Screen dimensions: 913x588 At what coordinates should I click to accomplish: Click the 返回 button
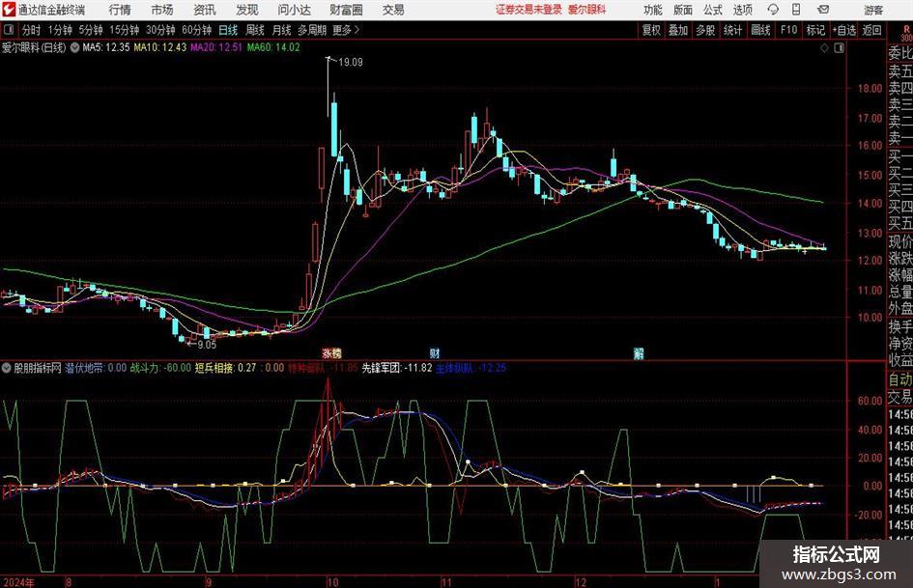pos(871,30)
